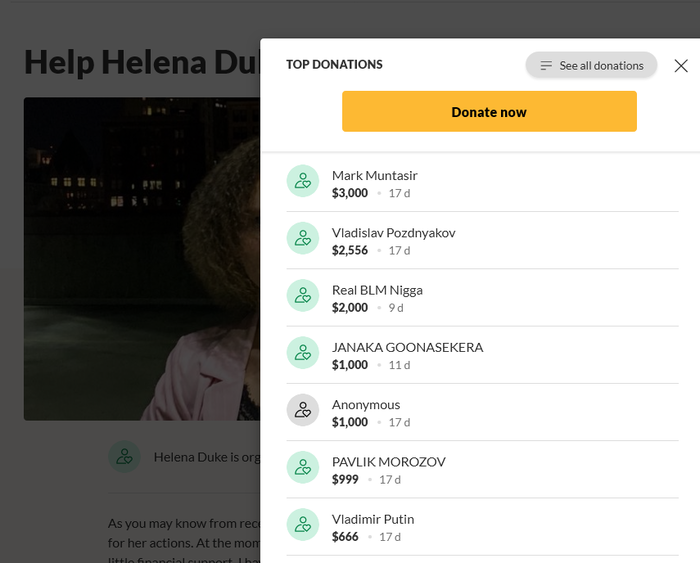Click the organizer avatar icon beside Helena Duke
This screenshot has height=563, width=700.
click(x=125, y=457)
